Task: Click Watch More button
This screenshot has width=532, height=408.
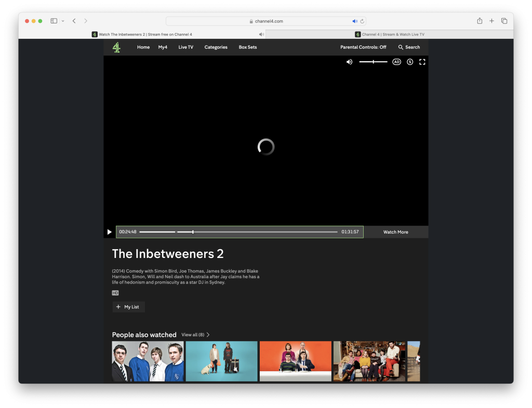Action: (395, 232)
